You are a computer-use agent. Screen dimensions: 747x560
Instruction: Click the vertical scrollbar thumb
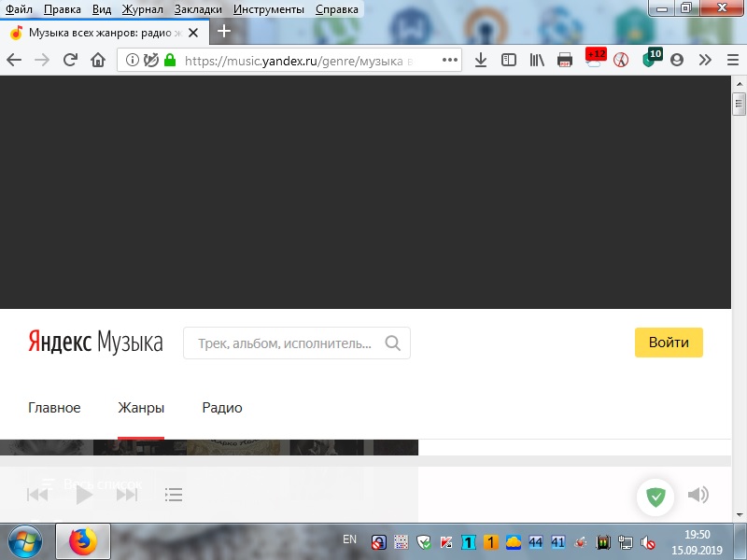tap(739, 105)
